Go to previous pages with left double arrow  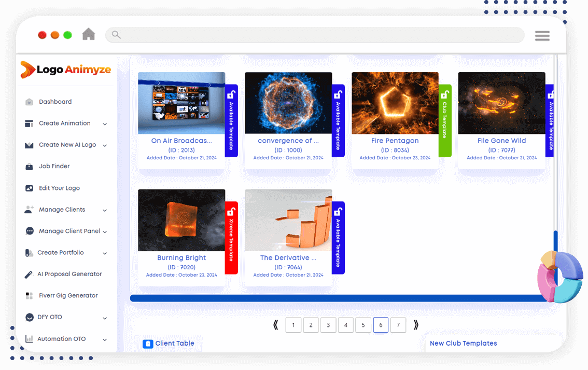pos(275,325)
